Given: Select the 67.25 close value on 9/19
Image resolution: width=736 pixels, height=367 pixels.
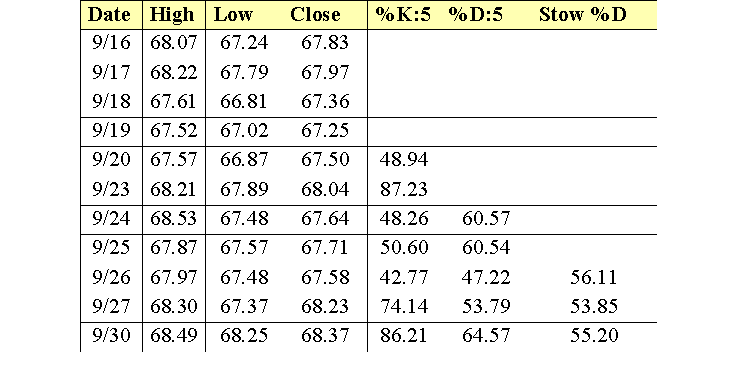Looking at the screenshot, I should click(x=325, y=130).
